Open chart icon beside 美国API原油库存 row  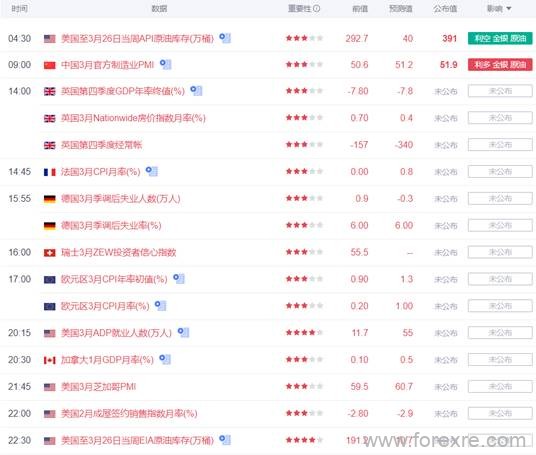[225, 38]
